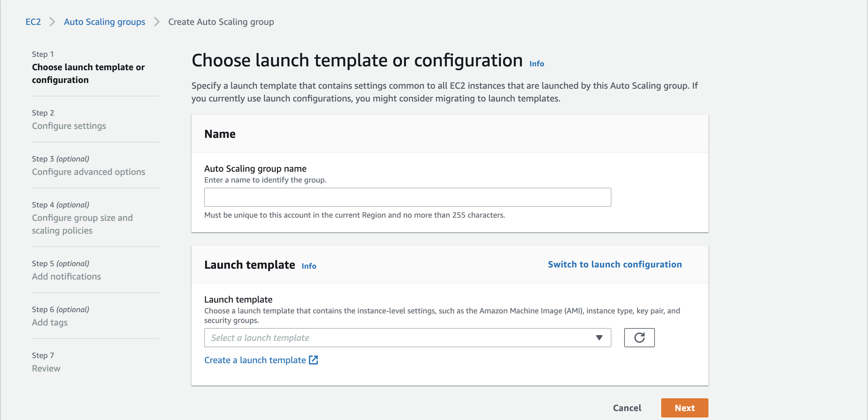
Task: Switch to launch configuration
Action: point(615,264)
